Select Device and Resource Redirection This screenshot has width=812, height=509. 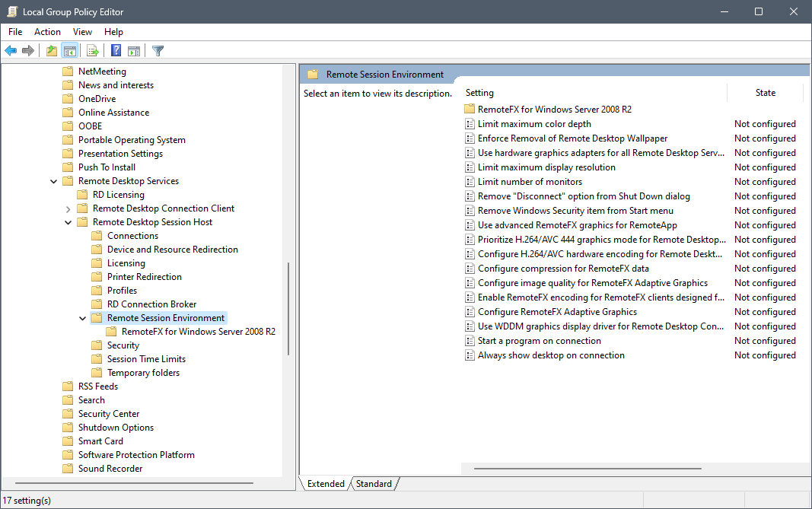(173, 250)
